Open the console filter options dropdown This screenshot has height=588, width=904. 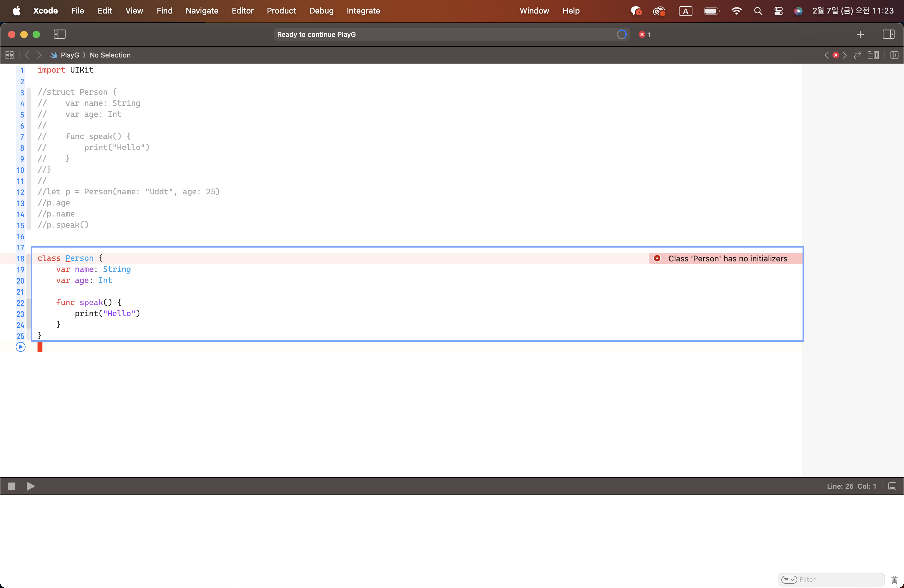click(789, 579)
